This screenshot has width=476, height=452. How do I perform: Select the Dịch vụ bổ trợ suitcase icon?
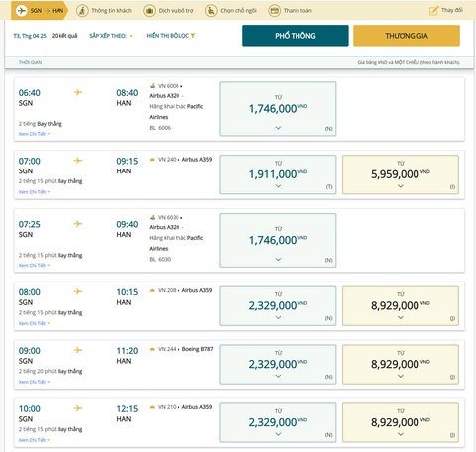pyautogui.click(x=149, y=11)
